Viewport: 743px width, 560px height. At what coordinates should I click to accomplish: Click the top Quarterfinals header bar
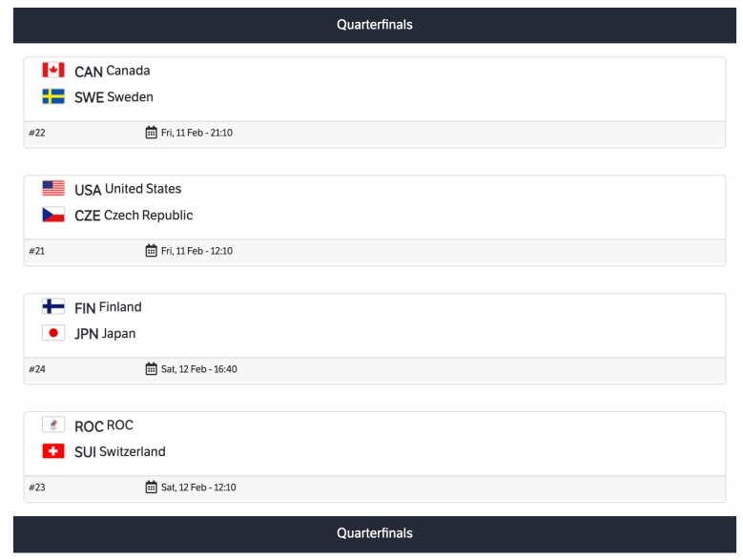click(x=375, y=25)
